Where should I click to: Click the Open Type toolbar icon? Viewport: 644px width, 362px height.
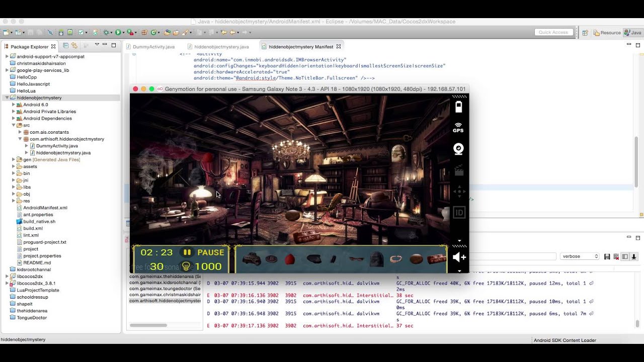click(168, 32)
